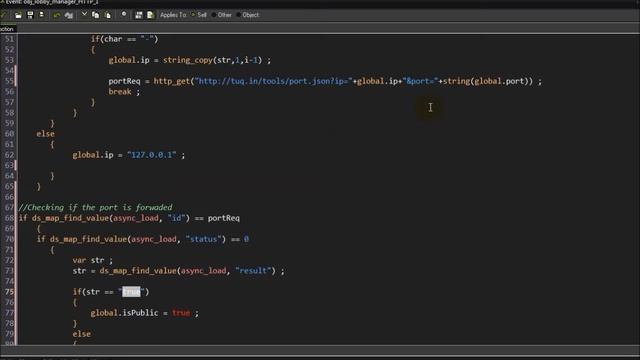Click string(global.port) on line 55

coord(486,81)
